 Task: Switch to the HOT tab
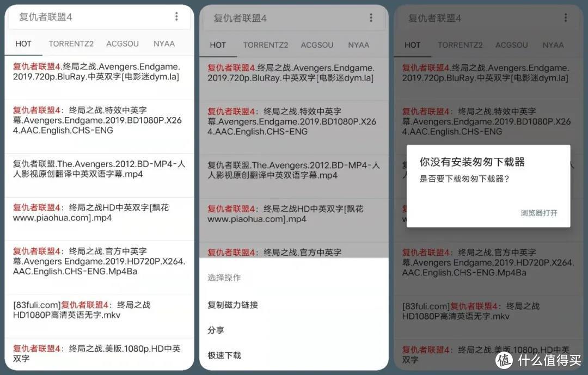[x=23, y=44]
